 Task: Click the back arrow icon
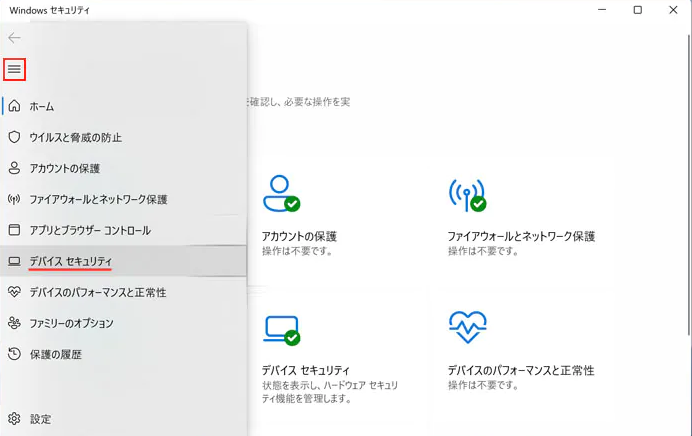pyautogui.click(x=14, y=38)
